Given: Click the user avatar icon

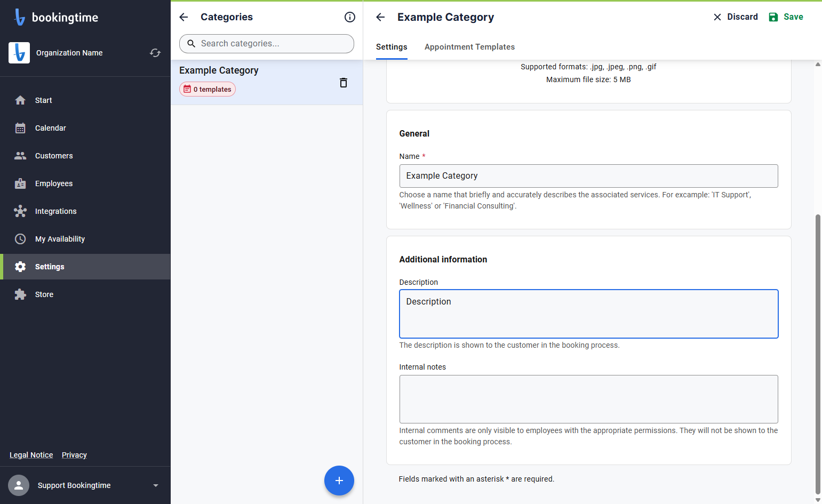Looking at the screenshot, I should pyautogui.click(x=19, y=485).
